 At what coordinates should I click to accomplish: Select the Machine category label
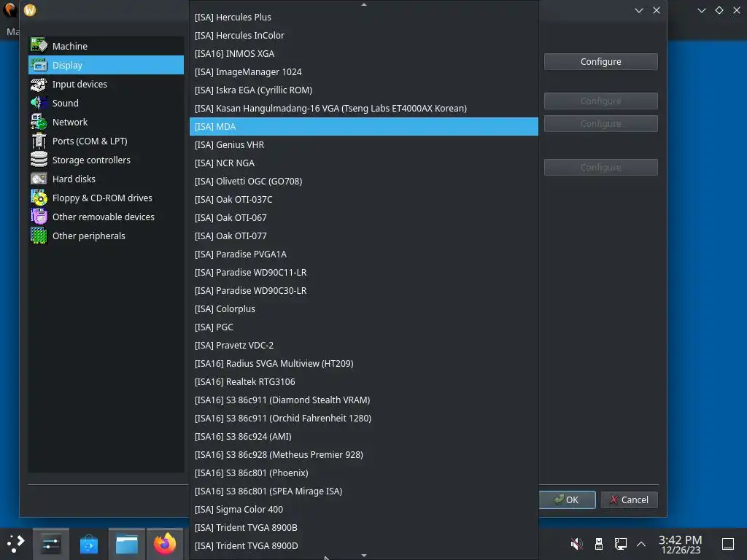(x=69, y=46)
